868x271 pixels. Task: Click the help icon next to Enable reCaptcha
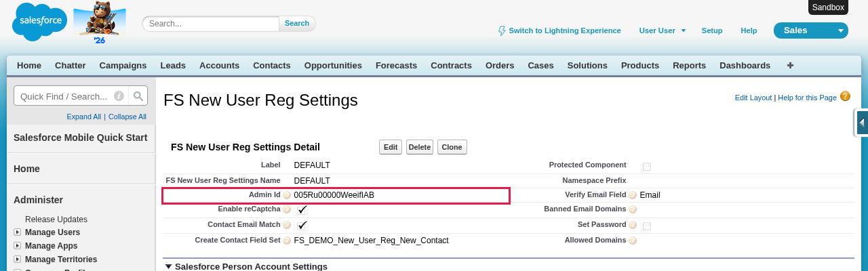[287, 209]
